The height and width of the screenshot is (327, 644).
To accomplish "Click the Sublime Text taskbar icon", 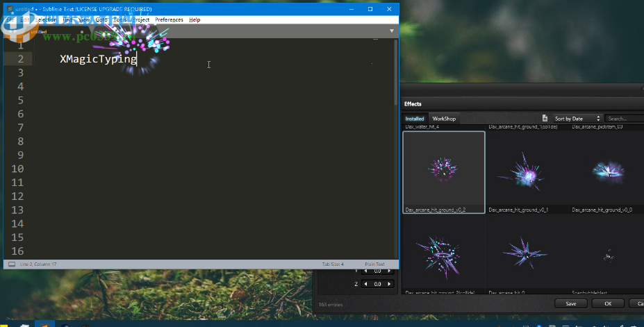I will pos(44,323).
